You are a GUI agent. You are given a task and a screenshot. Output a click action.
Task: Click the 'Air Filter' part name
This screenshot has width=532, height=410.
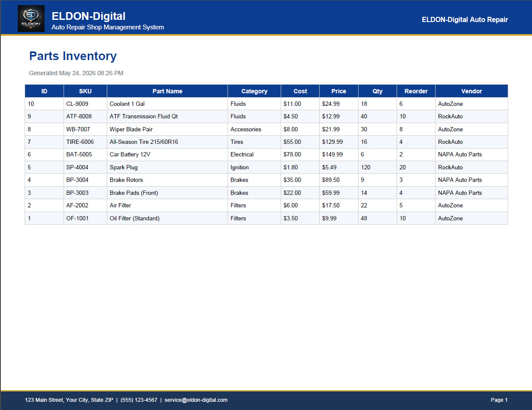click(120, 205)
